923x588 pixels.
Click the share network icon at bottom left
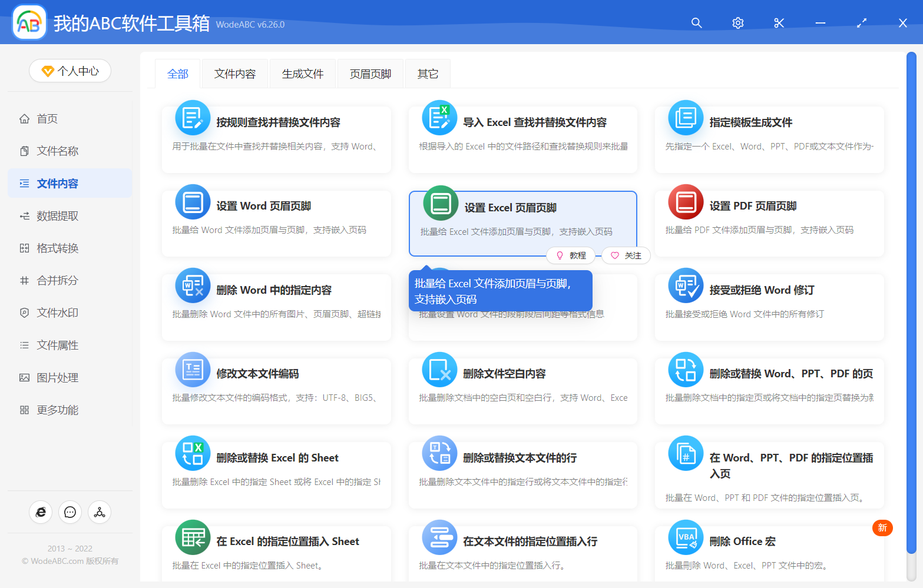pyautogui.click(x=100, y=512)
